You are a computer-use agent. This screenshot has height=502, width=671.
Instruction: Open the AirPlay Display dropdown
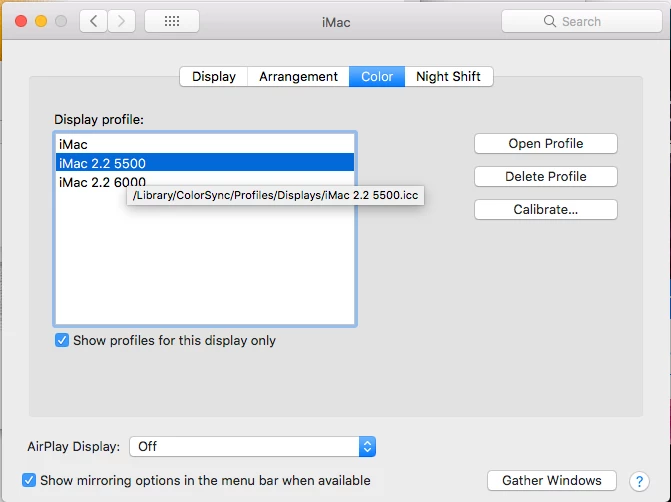pyautogui.click(x=252, y=446)
